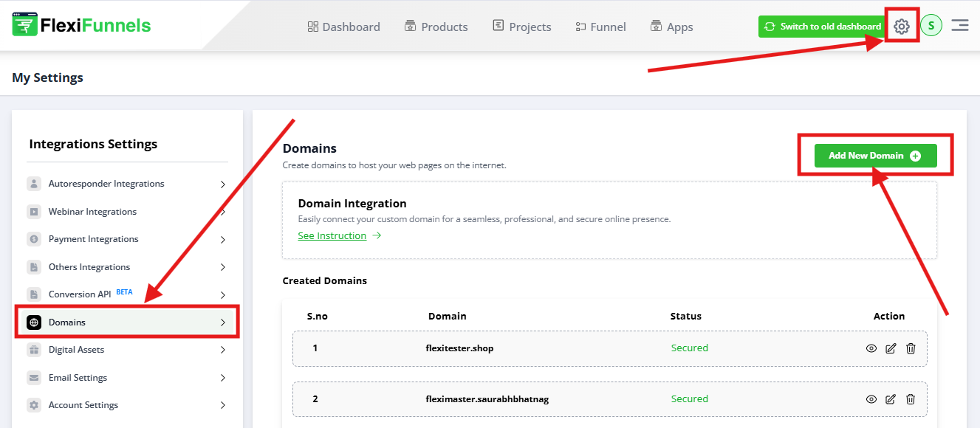980x428 pixels.
Task: Open Projects in top navigation
Action: click(x=522, y=27)
